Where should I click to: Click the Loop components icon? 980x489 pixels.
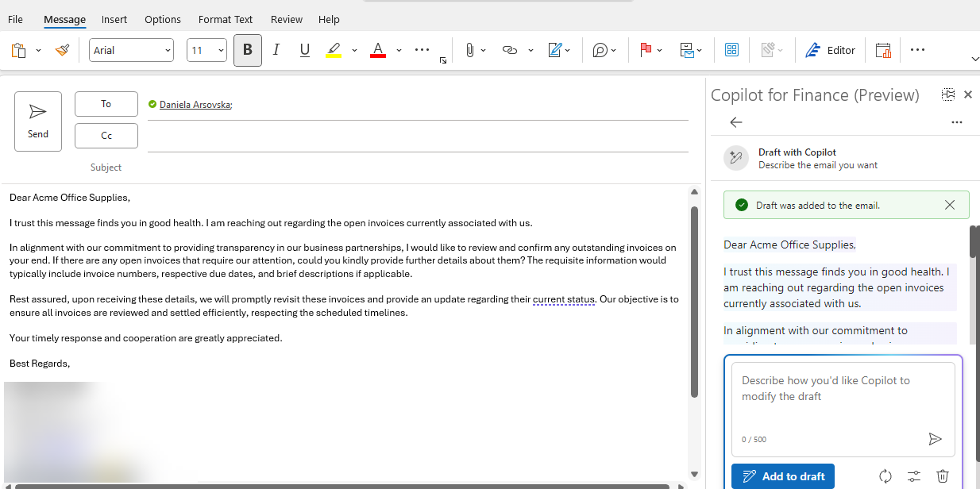[x=600, y=50]
